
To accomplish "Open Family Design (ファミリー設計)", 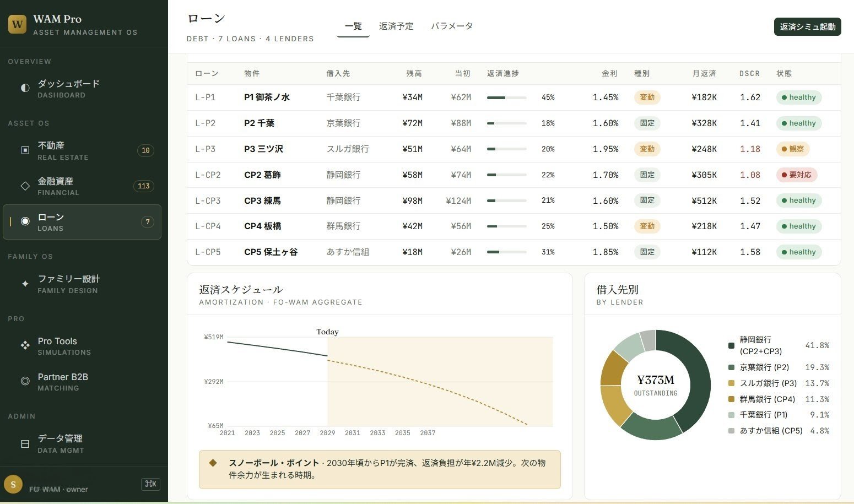I will [68, 284].
